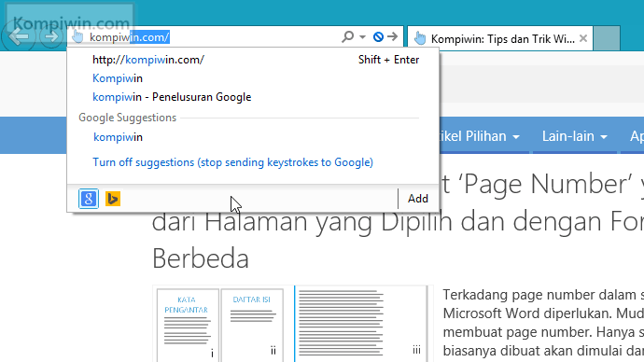Open the search provider dropdown arrow
Image resolution: width=644 pixels, height=362 pixels.
click(362, 37)
